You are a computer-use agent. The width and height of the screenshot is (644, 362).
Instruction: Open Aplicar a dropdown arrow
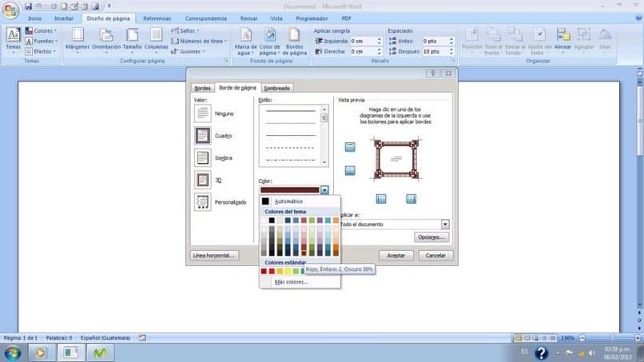click(x=445, y=225)
